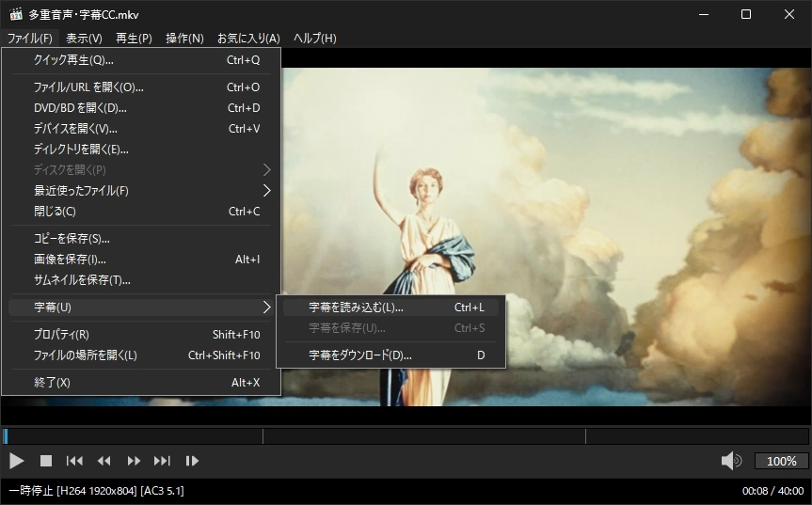The width and height of the screenshot is (812, 505).
Task: Open the 再生(P) menu
Action: tap(134, 39)
